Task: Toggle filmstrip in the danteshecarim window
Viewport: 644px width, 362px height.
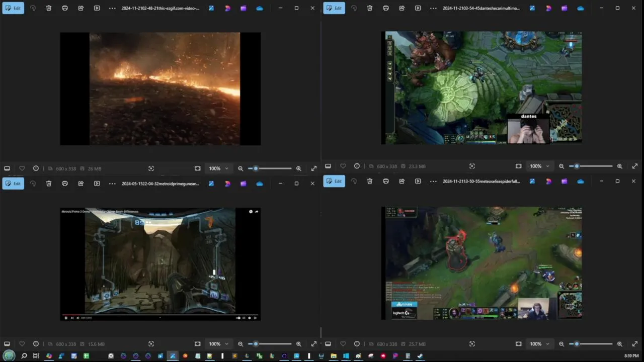Action: [328, 166]
